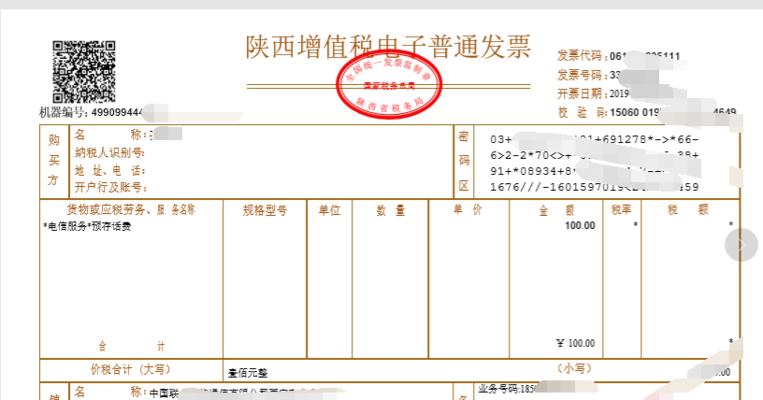Viewport: 763px width, 400px height.
Task: Click the 机器编号 text
Action: pyautogui.click(x=91, y=112)
